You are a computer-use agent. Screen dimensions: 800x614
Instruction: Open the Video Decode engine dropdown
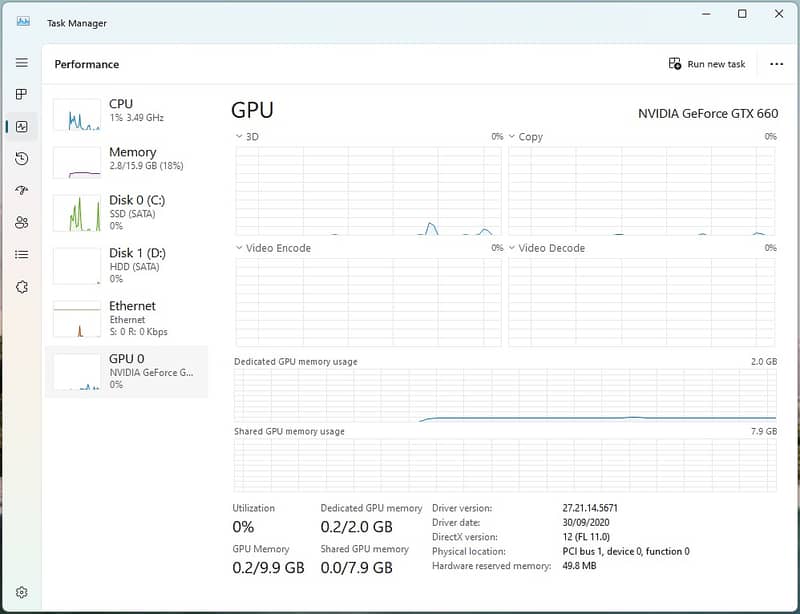[512, 248]
